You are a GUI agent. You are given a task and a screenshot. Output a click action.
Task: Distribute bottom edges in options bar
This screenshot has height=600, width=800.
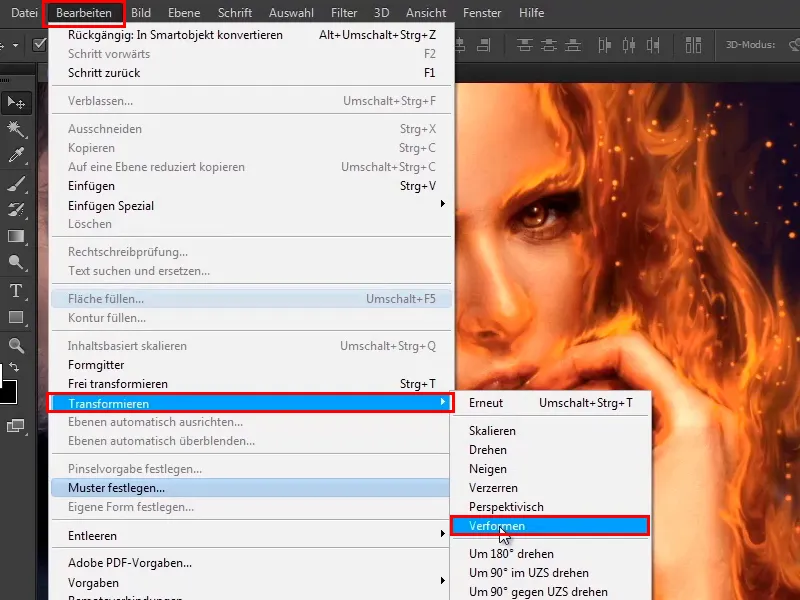[x=572, y=45]
